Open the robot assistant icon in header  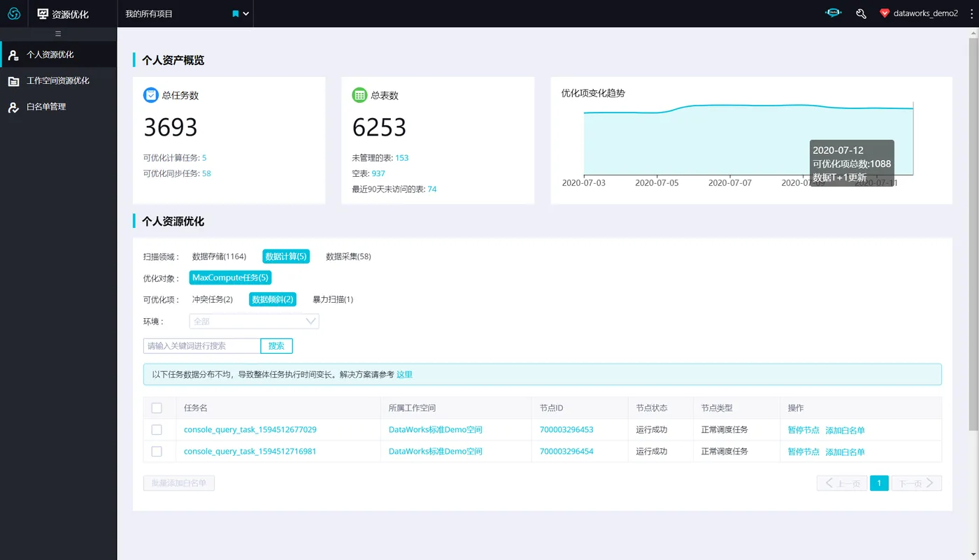(833, 13)
